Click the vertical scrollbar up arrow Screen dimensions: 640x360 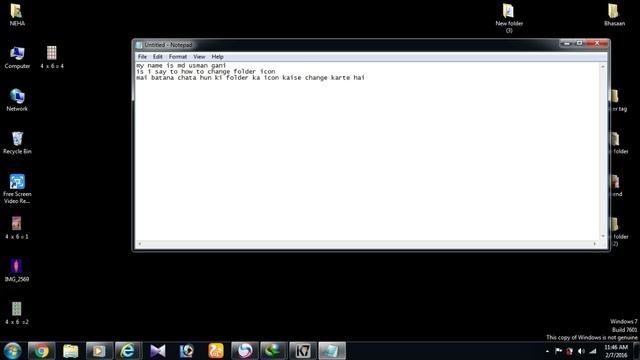[x=603, y=66]
